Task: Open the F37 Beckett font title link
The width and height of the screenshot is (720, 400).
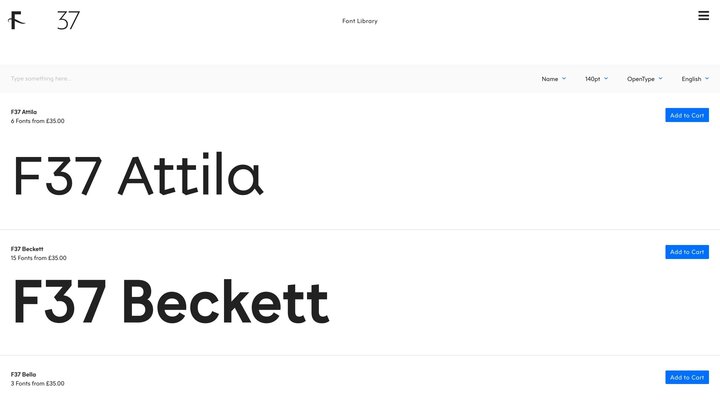Action: [27, 249]
